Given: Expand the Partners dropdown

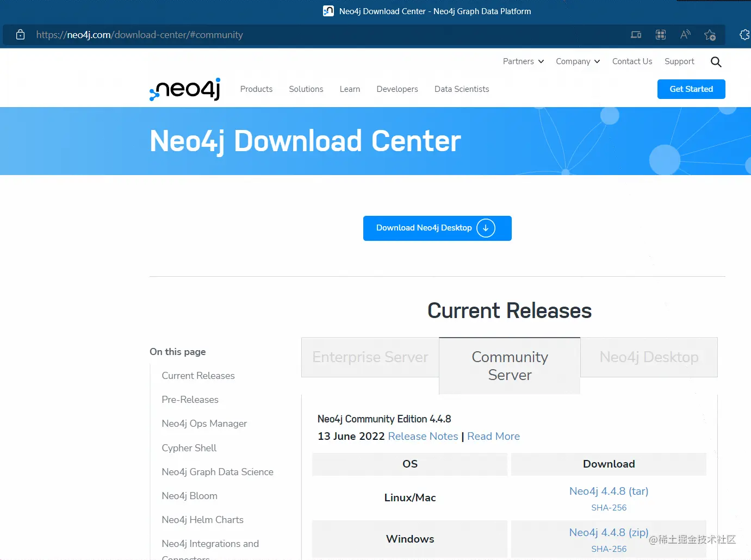Looking at the screenshot, I should (x=523, y=61).
